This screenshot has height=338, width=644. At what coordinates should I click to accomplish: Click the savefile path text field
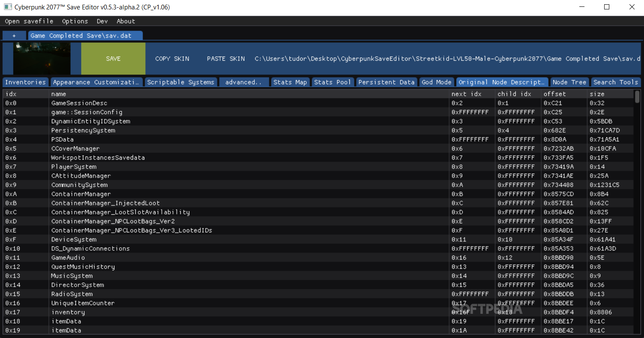(447, 59)
